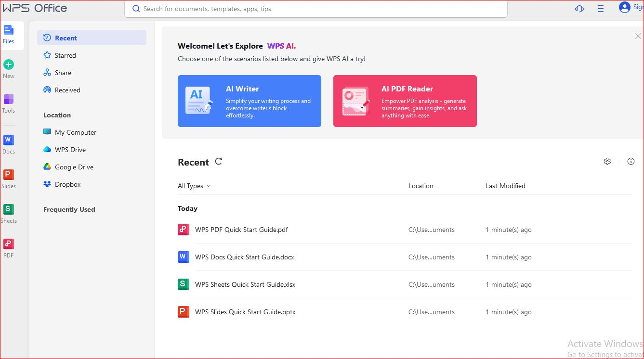Click the search bar to find documents
Image resolution: width=644 pixels, height=359 pixels.
pyautogui.click(x=316, y=9)
